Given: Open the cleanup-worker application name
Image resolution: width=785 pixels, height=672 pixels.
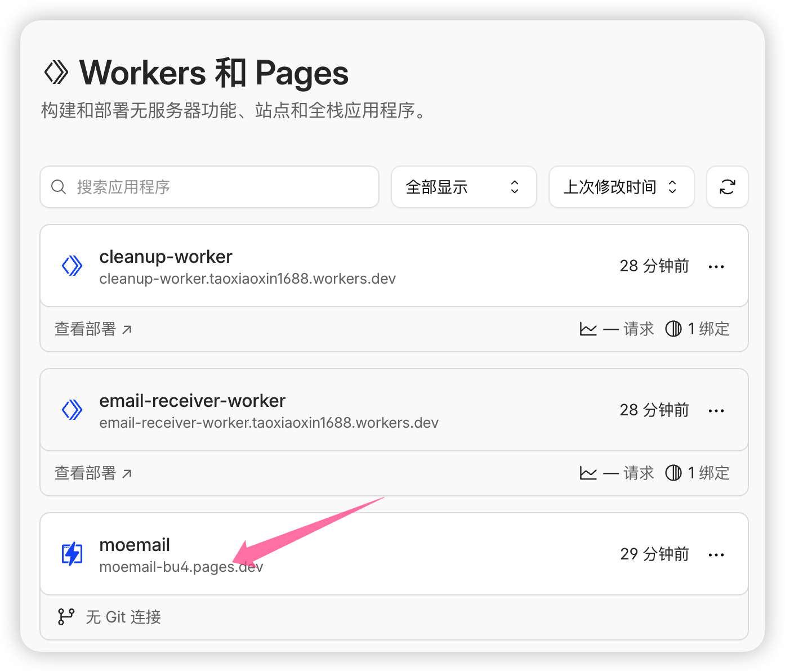Looking at the screenshot, I should (166, 257).
